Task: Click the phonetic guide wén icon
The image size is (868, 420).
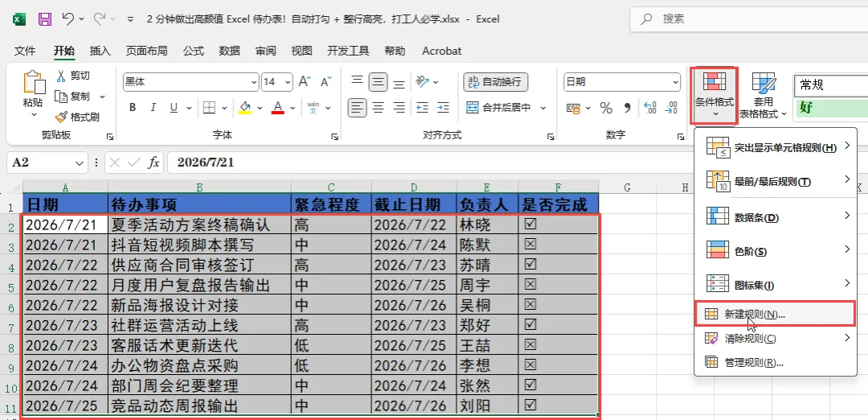Action: [313, 108]
